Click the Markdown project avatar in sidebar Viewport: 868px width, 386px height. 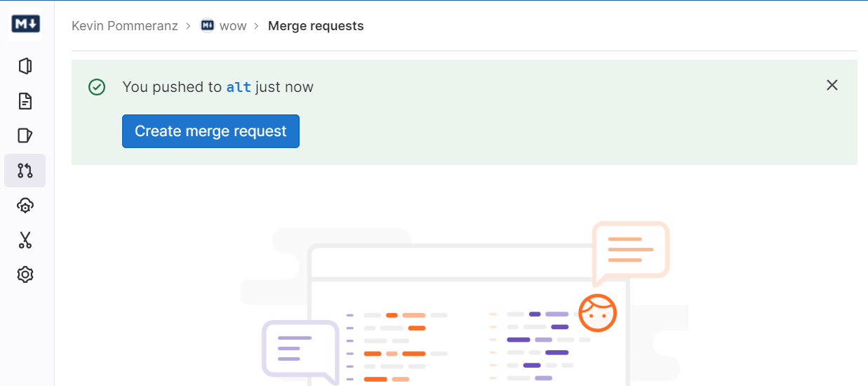pyautogui.click(x=25, y=25)
